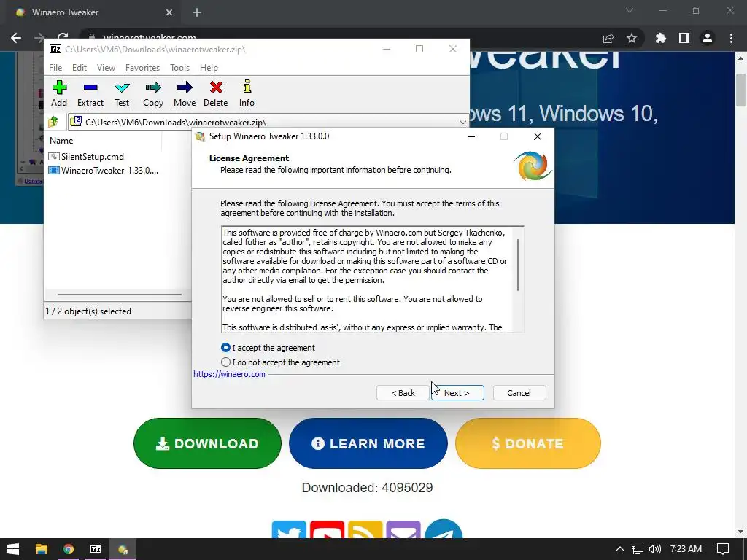Open the Tools menu in 7-Zip

coord(179,68)
